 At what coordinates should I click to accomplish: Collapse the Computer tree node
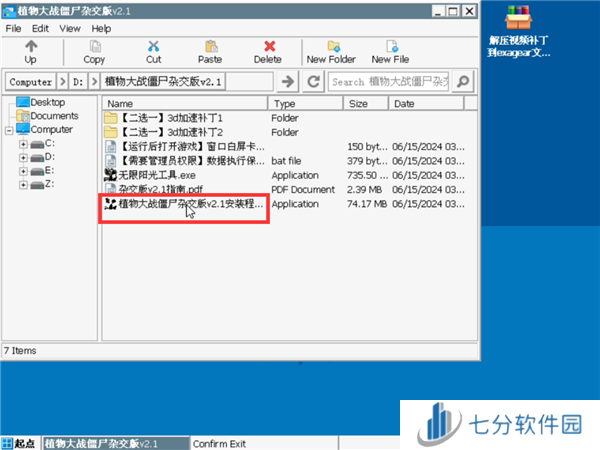coord(9,130)
